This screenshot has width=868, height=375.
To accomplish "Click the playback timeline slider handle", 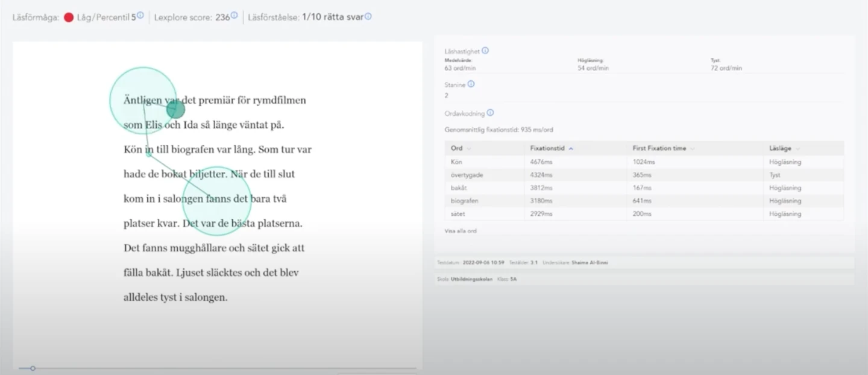I will pyautogui.click(x=33, y=368).
